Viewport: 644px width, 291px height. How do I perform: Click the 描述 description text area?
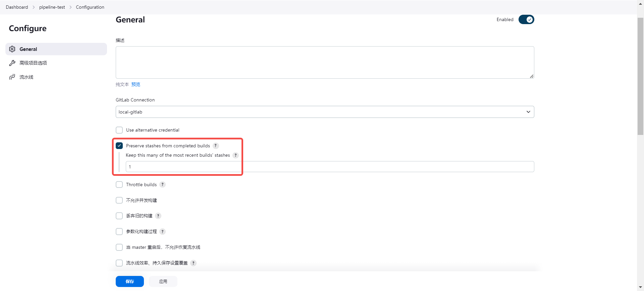point(324,62)
